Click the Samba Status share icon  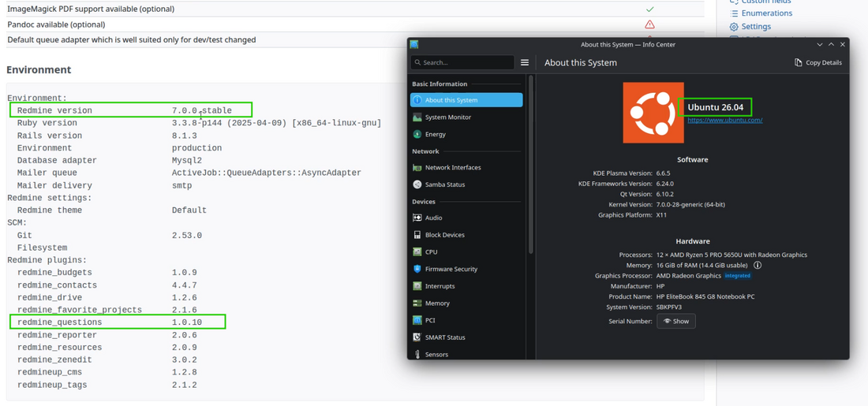(417, 184)
